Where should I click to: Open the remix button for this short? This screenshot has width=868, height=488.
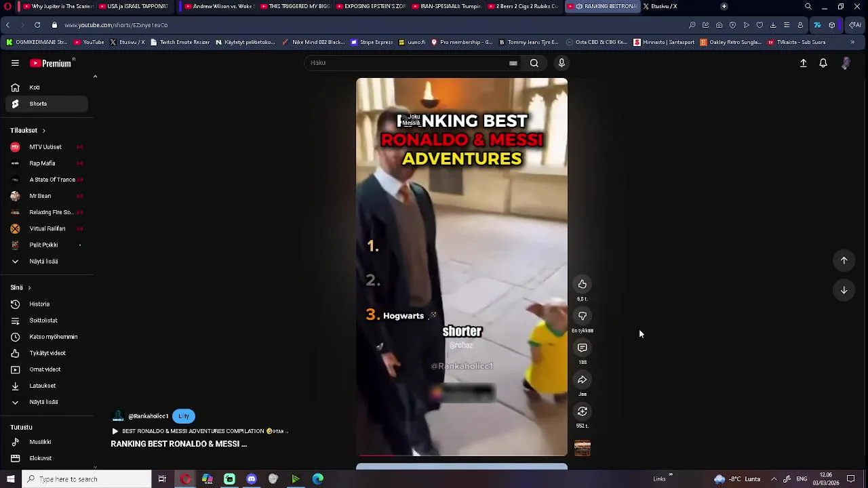(x=583, y=411)
